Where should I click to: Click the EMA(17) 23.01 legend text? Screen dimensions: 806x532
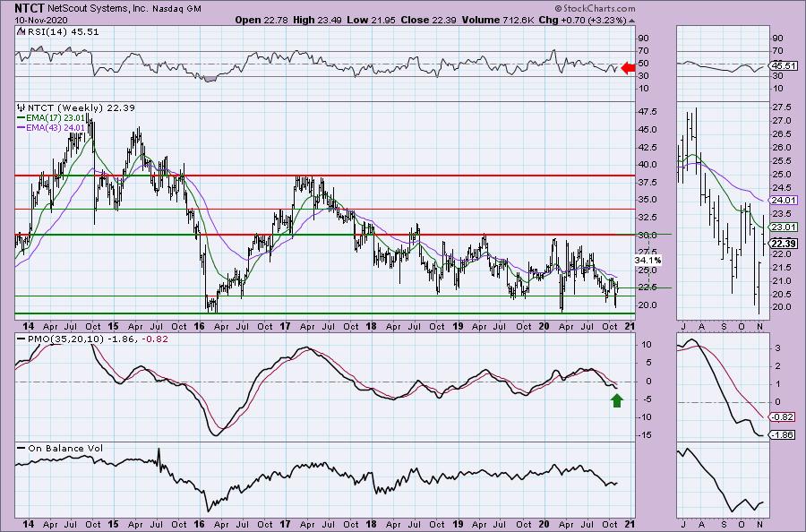pyautogui.click(x=56, y=117)
